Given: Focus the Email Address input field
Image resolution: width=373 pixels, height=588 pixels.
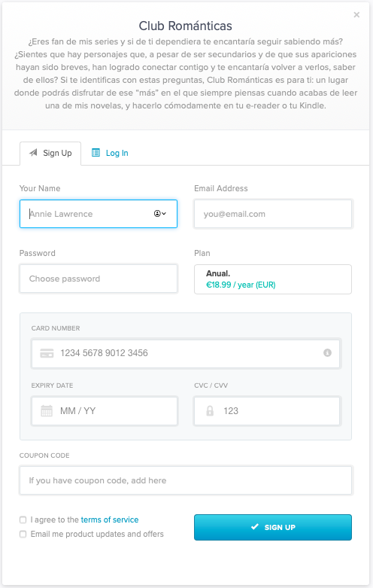Looking at the screenshot, I should point(273,214).
